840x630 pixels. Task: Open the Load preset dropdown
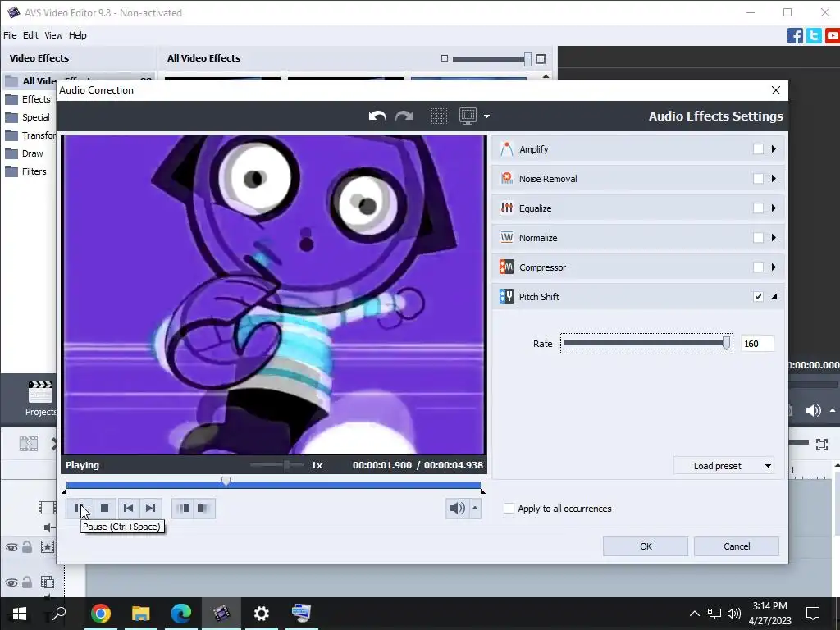724,466
